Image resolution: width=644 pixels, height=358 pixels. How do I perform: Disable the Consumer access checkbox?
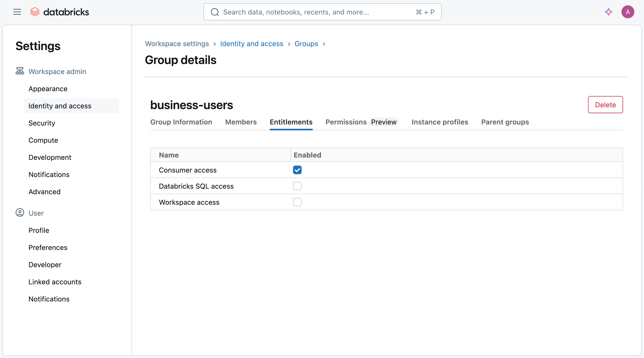[x=297, y=170]
